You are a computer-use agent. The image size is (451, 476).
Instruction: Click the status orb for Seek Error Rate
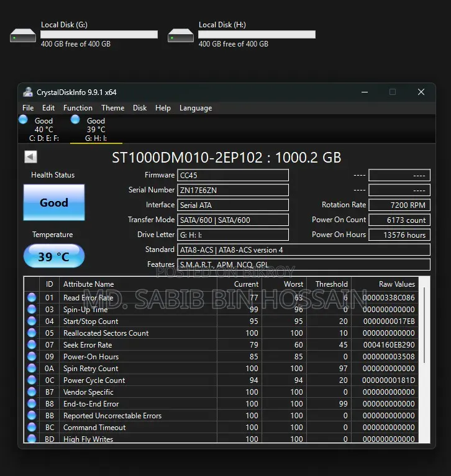click(x=32, y=345)
